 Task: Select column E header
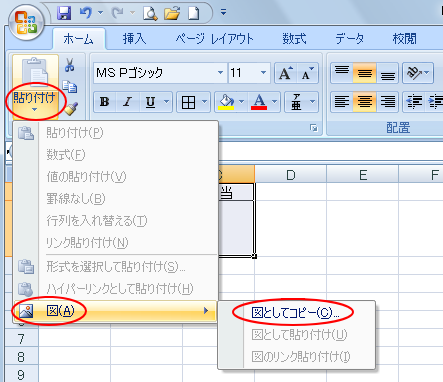[x=362, y=174]
